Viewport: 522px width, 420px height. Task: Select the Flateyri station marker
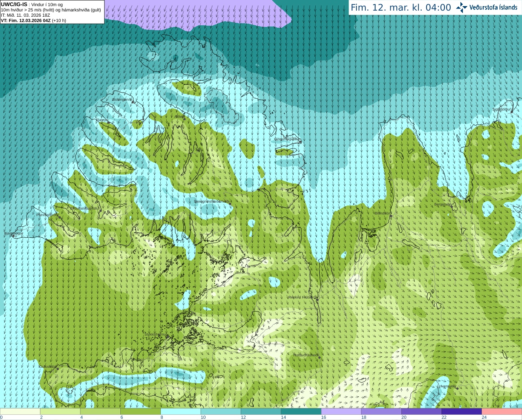[108, 122]
